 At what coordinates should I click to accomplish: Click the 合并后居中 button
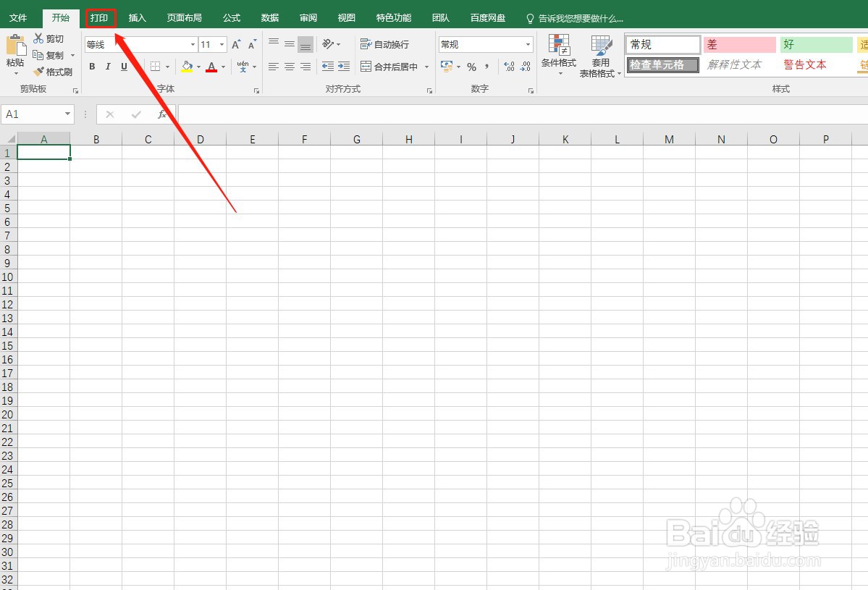389,67
